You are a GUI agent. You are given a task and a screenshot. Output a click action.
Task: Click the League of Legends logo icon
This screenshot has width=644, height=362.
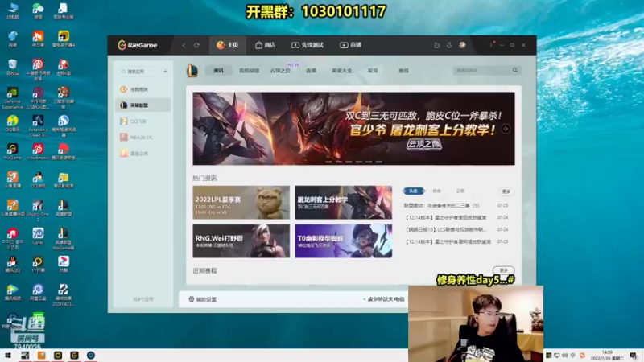[x=192, y=71]
